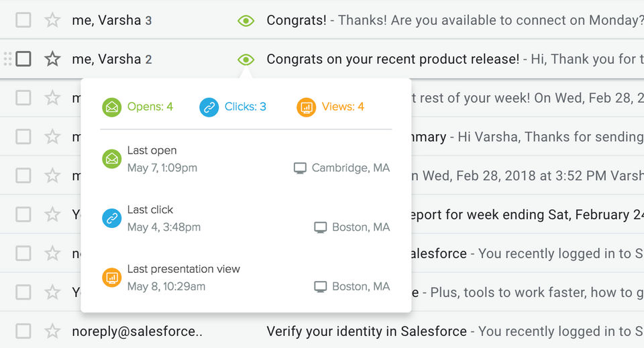Viewport: 644px width, 348px height.
Task: Click Cambridge, MA location in Last open
Action: [350, 168]
